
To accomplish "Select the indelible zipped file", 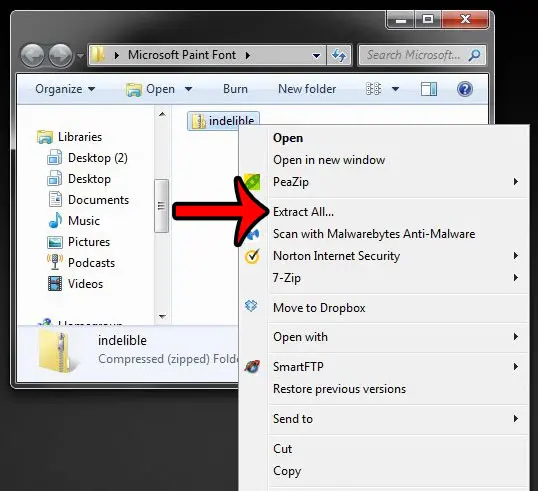I will click(223, 121).
